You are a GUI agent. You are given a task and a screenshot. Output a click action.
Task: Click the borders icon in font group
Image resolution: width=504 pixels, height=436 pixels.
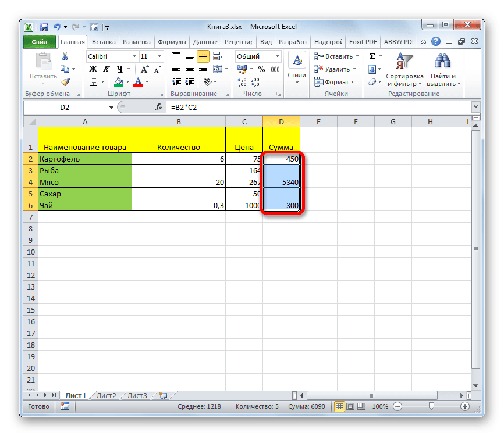93,82
